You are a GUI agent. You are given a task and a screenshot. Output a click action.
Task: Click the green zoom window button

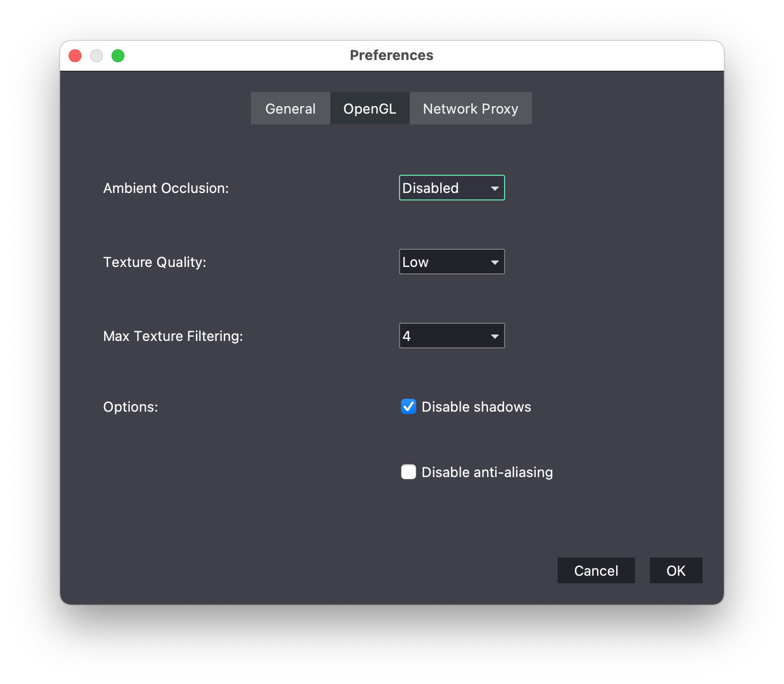click(x=118, y=56)
